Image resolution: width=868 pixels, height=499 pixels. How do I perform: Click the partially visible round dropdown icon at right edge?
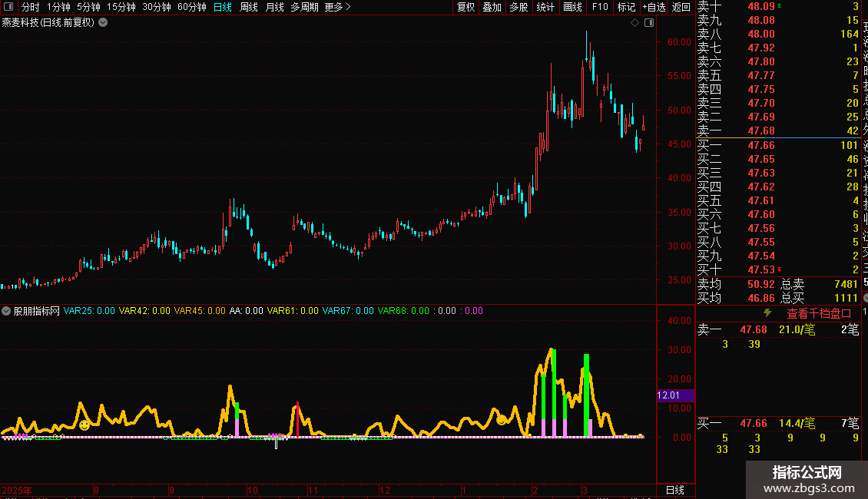[x=865, y=298]
